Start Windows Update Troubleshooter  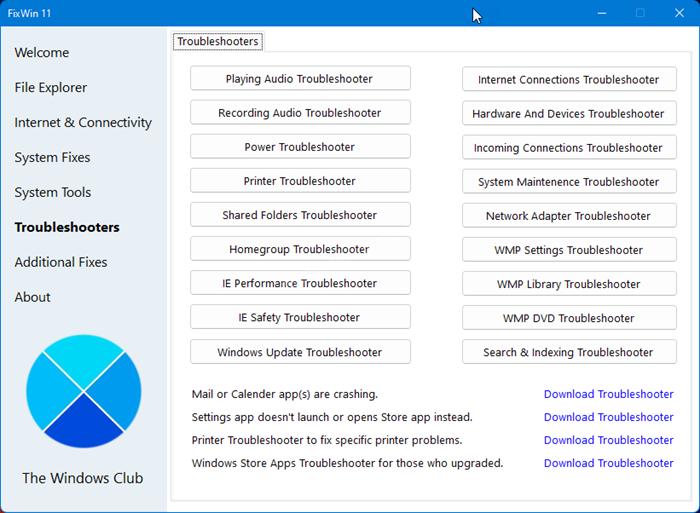point(300,352)
